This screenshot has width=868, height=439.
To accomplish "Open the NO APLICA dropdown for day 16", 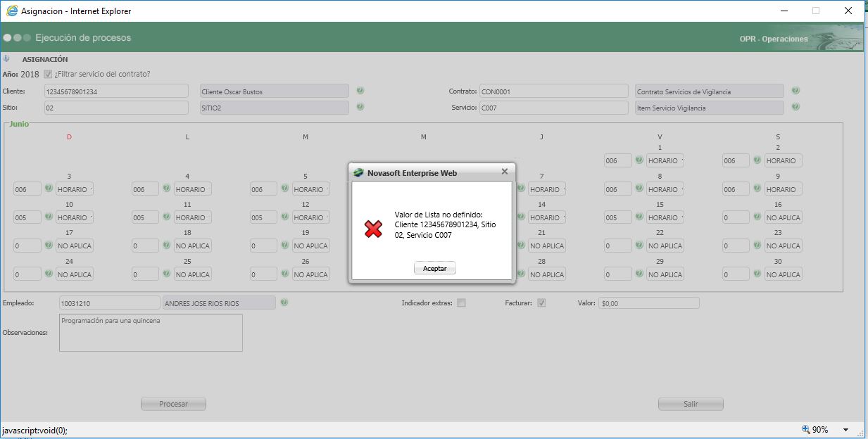I will click(x=784, y=217).
